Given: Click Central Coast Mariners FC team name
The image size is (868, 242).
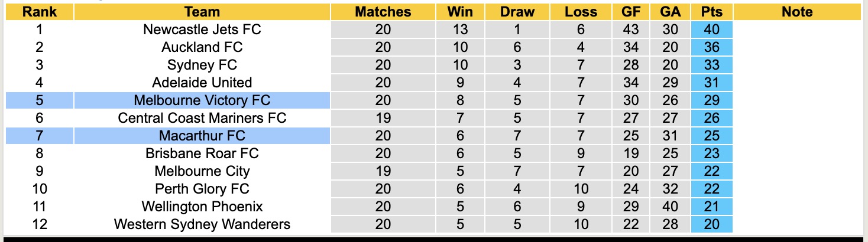Looking at the screenshot, I should [202, 118].
